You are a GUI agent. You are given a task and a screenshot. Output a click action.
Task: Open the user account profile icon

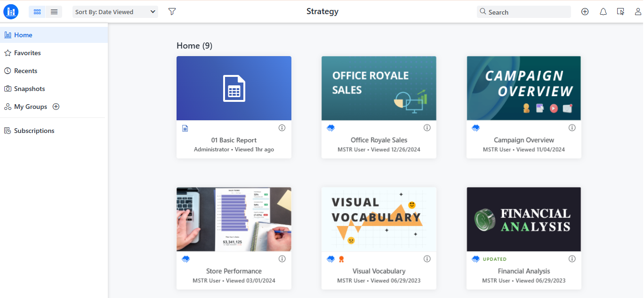coord(638,12)
